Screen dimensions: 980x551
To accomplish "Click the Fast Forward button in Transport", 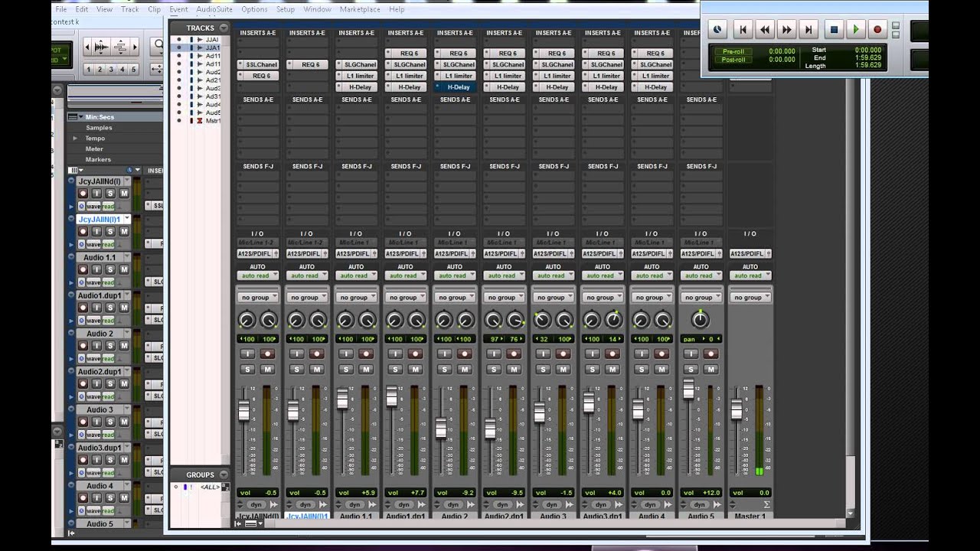I will click(x=786, y=30).
